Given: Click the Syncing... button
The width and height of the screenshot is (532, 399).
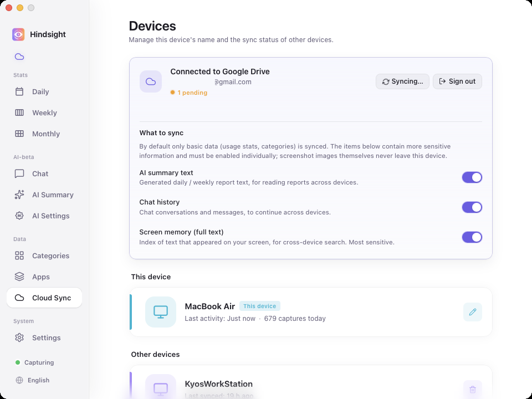Looking at the screenshot, I should [x=402, y=81].
